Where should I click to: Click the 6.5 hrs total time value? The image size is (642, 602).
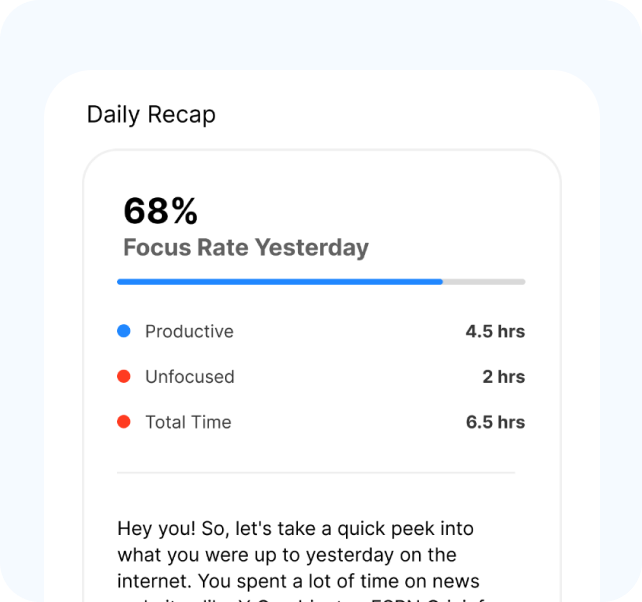tap(495, 422)
